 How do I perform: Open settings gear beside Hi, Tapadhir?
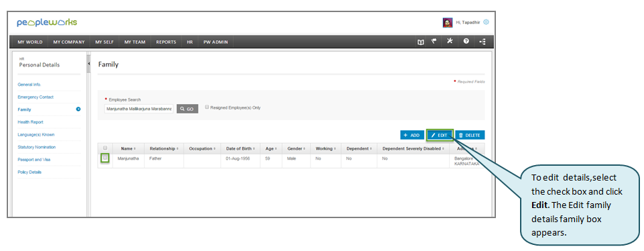[x=486, y=22]
